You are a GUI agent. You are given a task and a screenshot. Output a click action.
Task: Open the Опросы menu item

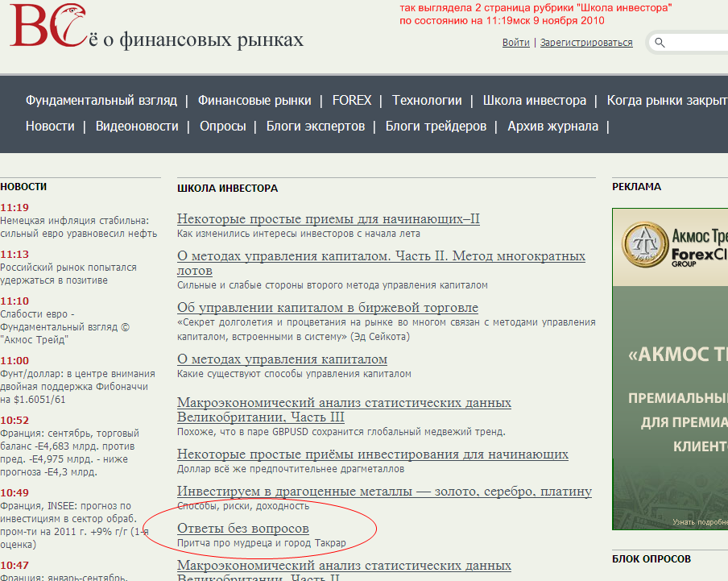pyautogui.click(x=223, y=127)
